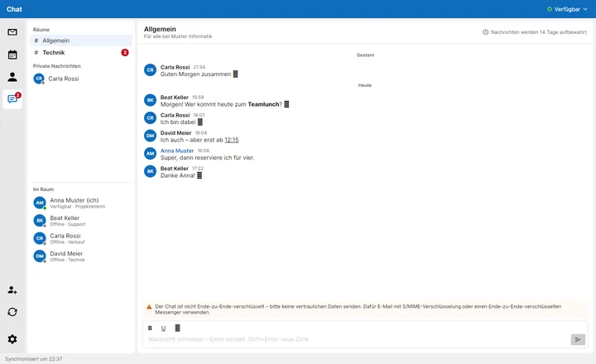This screenshot has height=364, width=596.
Task: Click Carla Rossi avatar in private messages
Action: (x=39, y=79)
